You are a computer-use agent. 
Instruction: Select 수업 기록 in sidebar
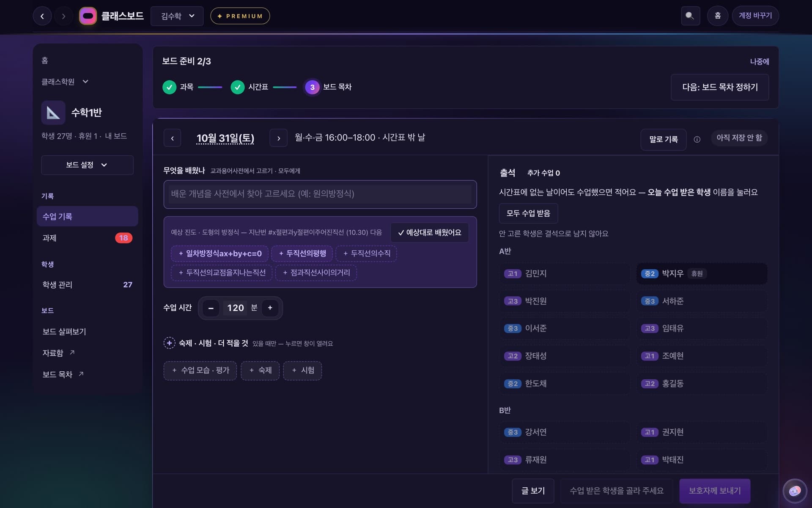point(87,216)
